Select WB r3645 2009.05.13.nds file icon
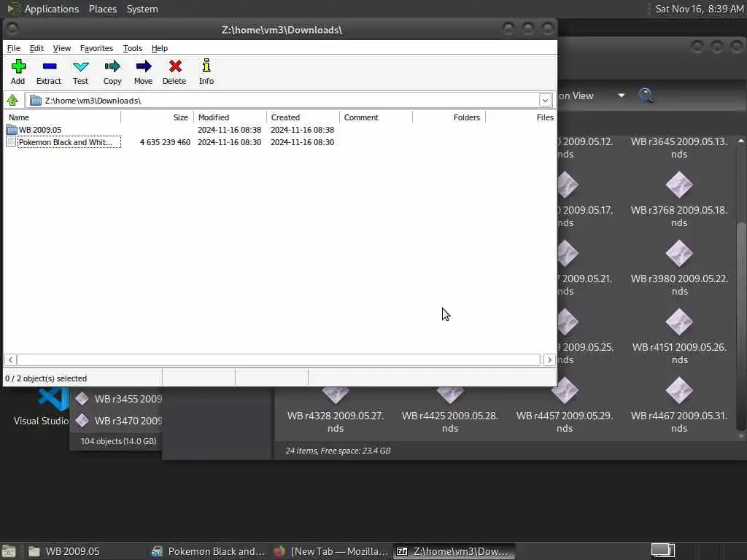 click(679, 147)
